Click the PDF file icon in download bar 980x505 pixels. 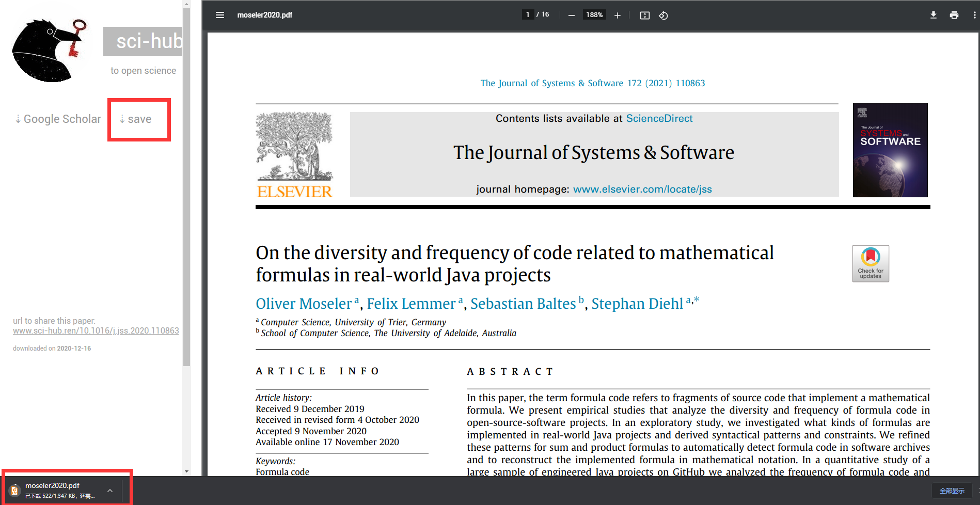point(14,491)
